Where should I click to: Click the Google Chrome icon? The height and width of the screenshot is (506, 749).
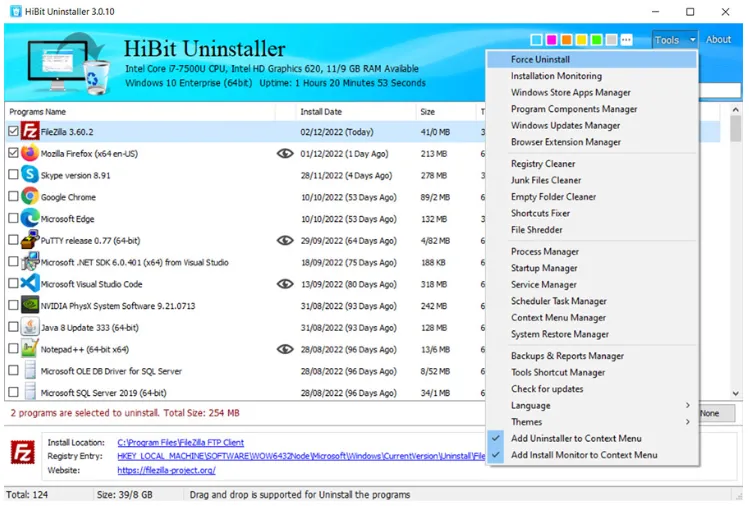30,197
